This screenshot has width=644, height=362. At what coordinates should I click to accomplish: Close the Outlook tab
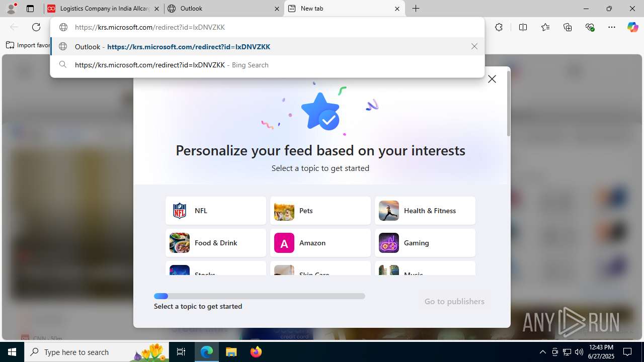point(277,9)
